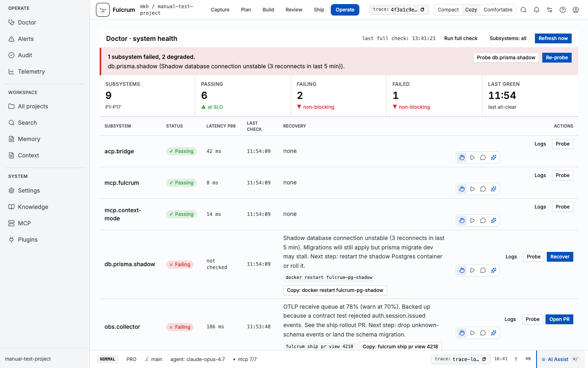Open All projects in sidebar
Viewport: 588px width, 368px height.
[x=45, y=106]
